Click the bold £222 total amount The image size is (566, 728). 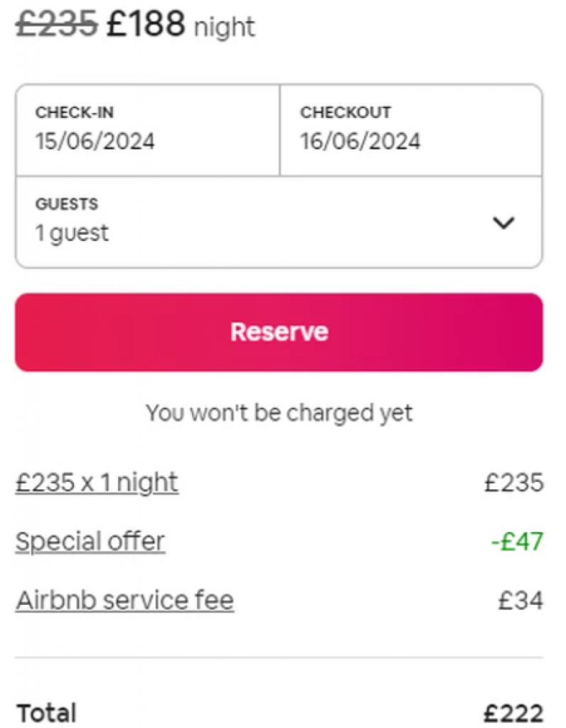coord(513,713)
